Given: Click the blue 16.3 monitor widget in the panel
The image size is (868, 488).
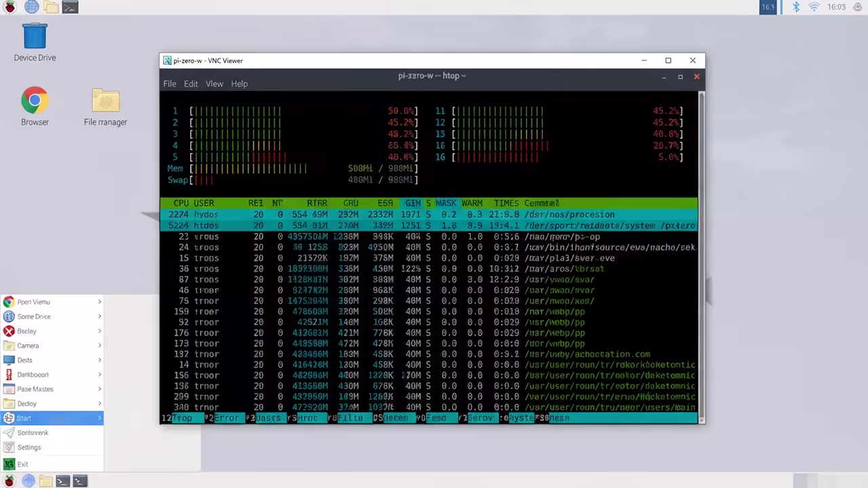Looking at the screenshot, I should tap(768, 7).
